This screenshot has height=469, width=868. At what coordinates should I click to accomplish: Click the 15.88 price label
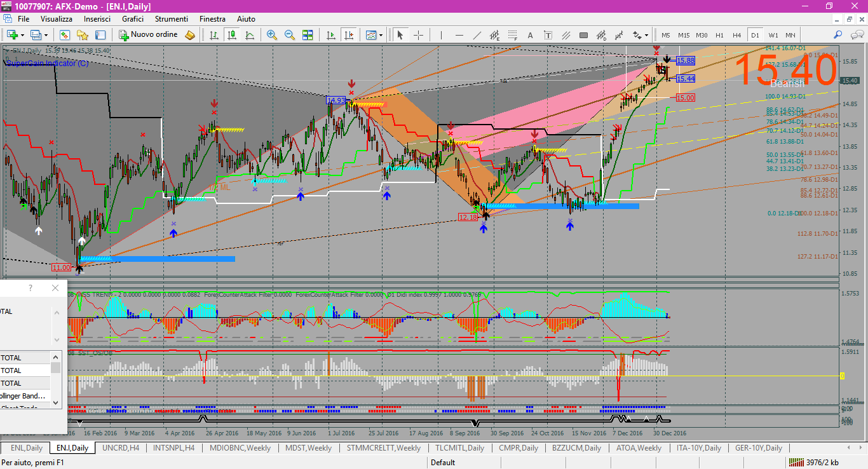(685, 60)
